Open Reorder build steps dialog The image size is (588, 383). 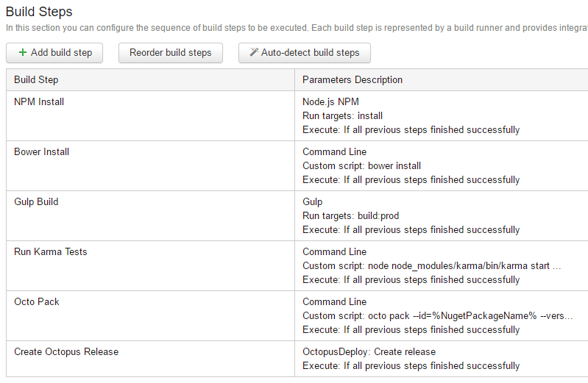[170, 53]
